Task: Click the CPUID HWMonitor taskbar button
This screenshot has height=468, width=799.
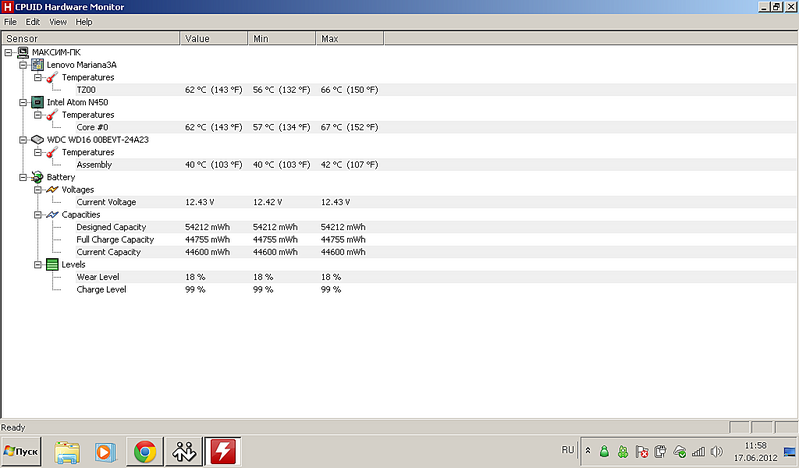Action: [x=221, y=452]
